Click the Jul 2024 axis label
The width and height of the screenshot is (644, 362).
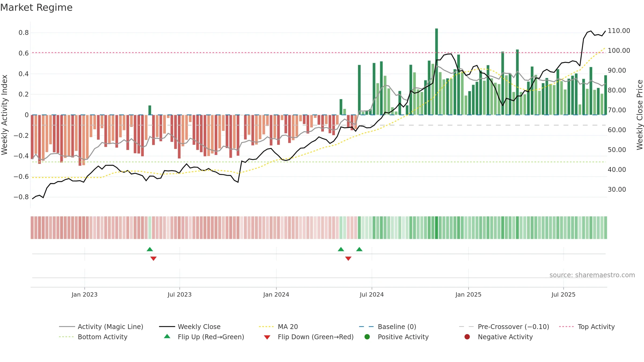coord(372,294)
